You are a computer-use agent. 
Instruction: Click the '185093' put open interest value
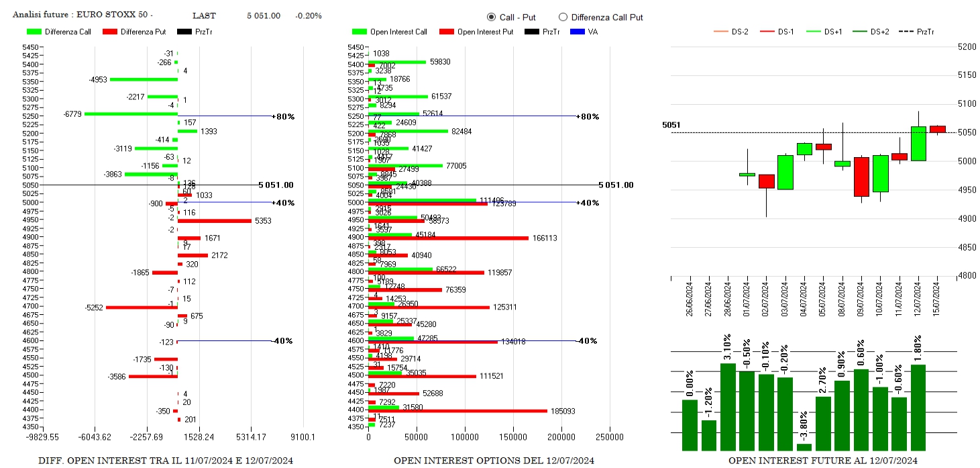562,411
